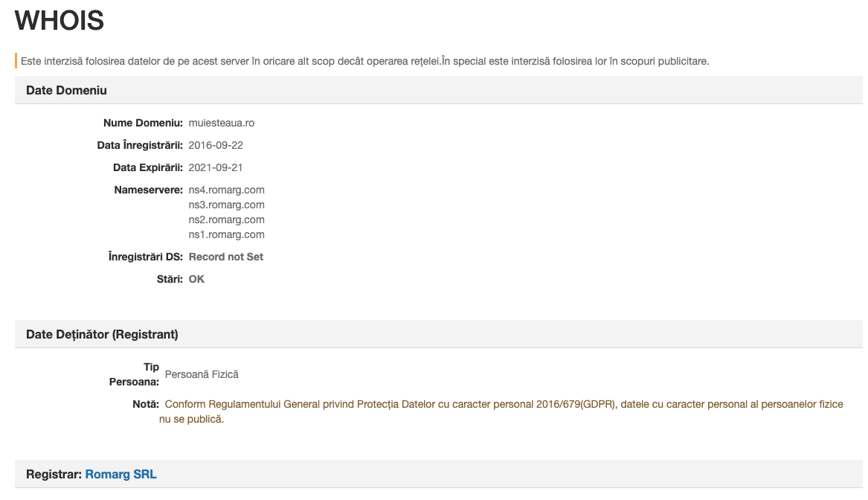
Task: Click the Romarg SRL registrar link
Action: [121, 474]
